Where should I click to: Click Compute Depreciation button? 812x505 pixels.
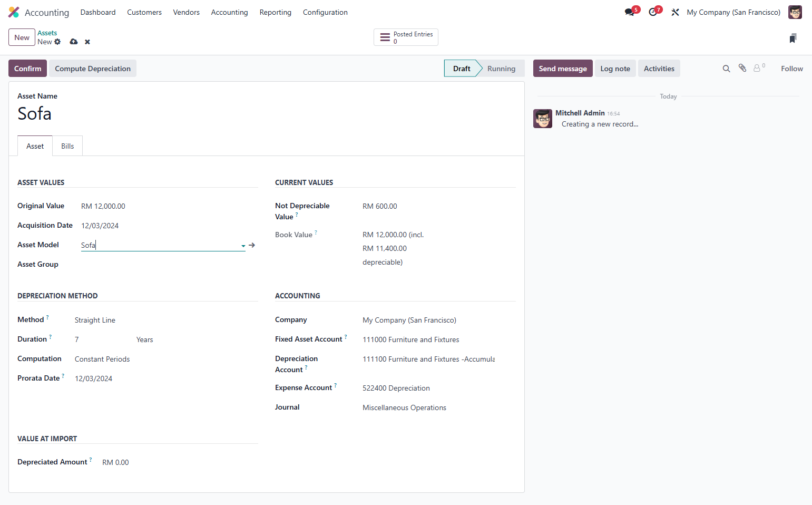pyautogui.click(x=93, y=69)
